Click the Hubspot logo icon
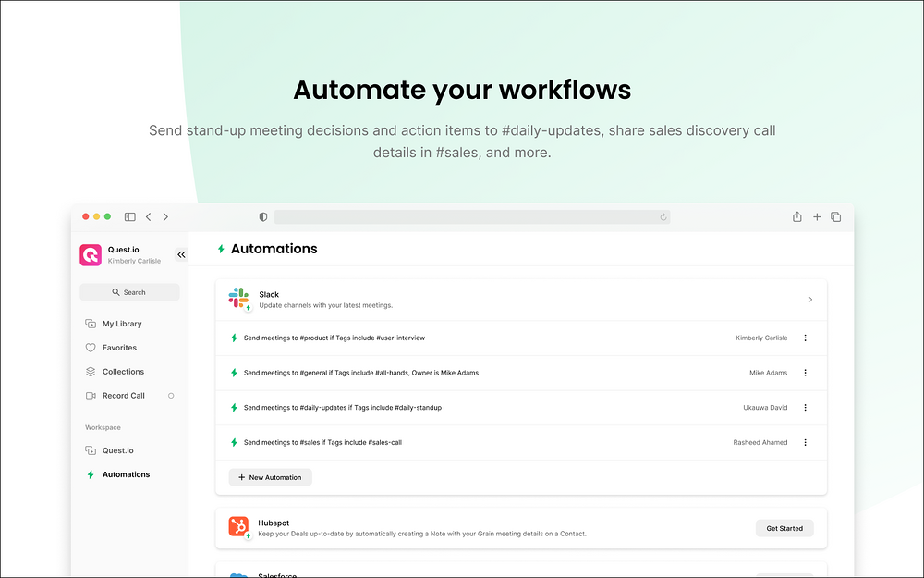Viewport: 924px width, 578px height. 238,526
